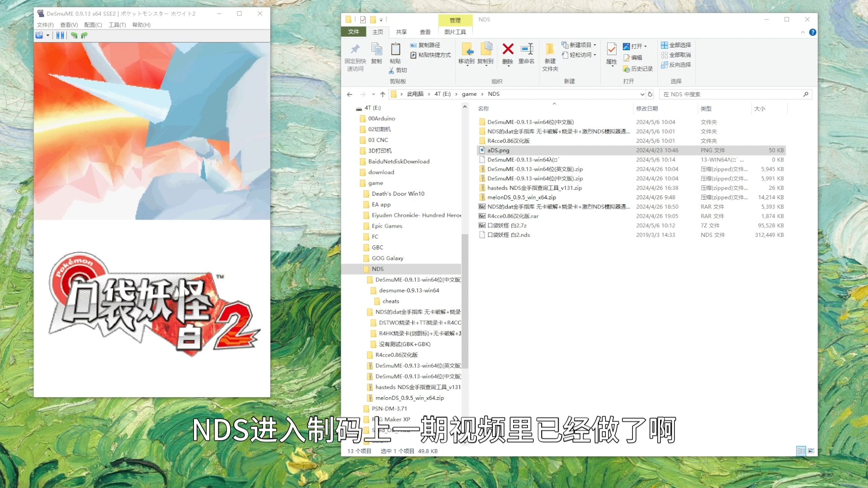Go up one folder level arrow
Image resolution: width=868 pixels, height=488 pixels.
pyautogui.click(x=383, y=94)
